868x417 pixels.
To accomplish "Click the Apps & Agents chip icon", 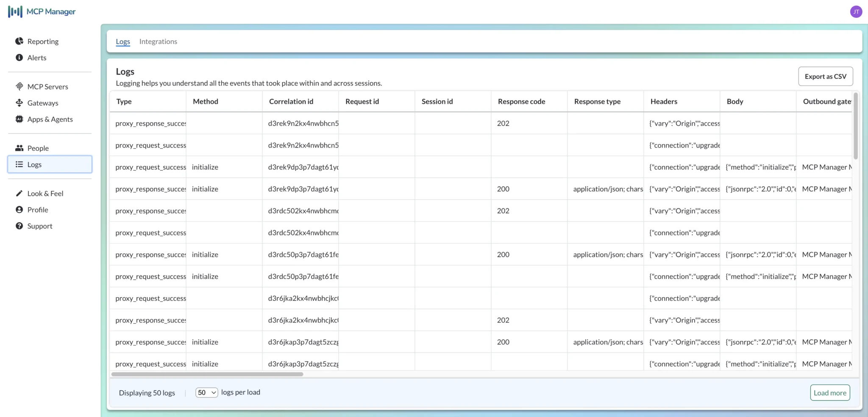I will click(19, 119).
